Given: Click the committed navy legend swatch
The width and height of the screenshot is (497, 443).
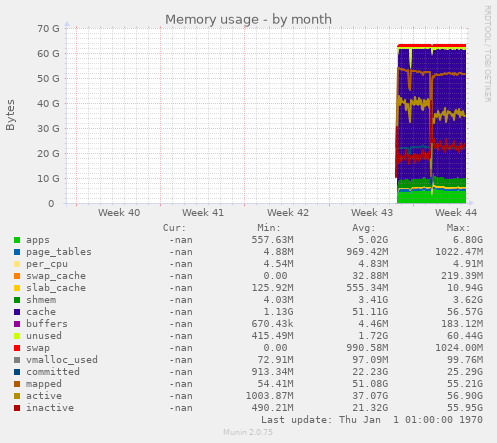Looking at the screenshot, I should [17, 372].
